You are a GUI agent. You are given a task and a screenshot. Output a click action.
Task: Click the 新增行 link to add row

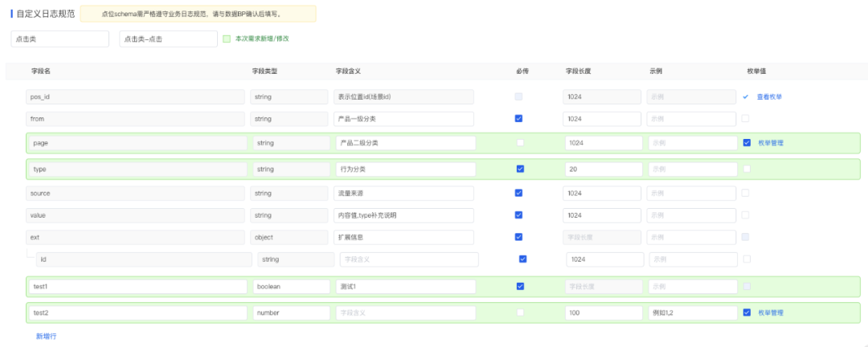tap(46, 336)
